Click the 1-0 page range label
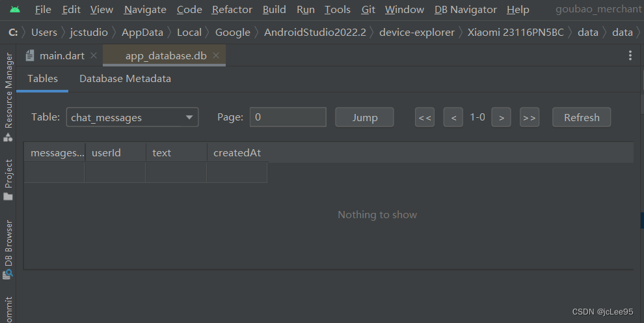 click(477, 117)
